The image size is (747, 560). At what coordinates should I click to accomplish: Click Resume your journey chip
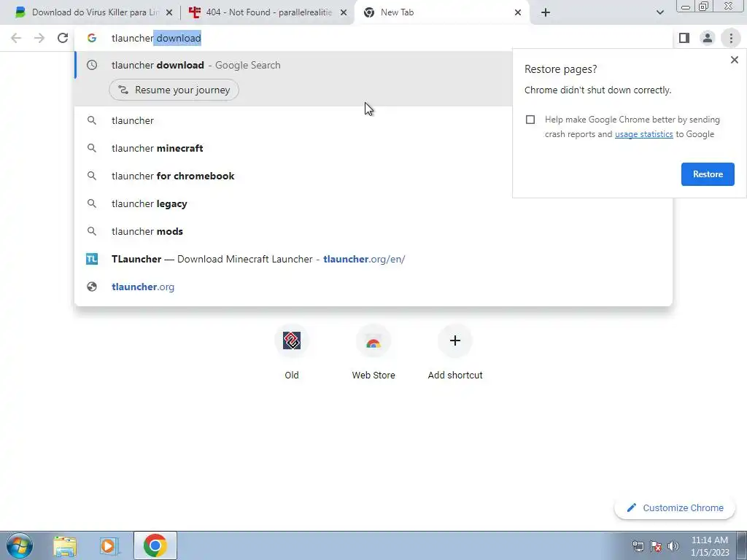point(174,90)
